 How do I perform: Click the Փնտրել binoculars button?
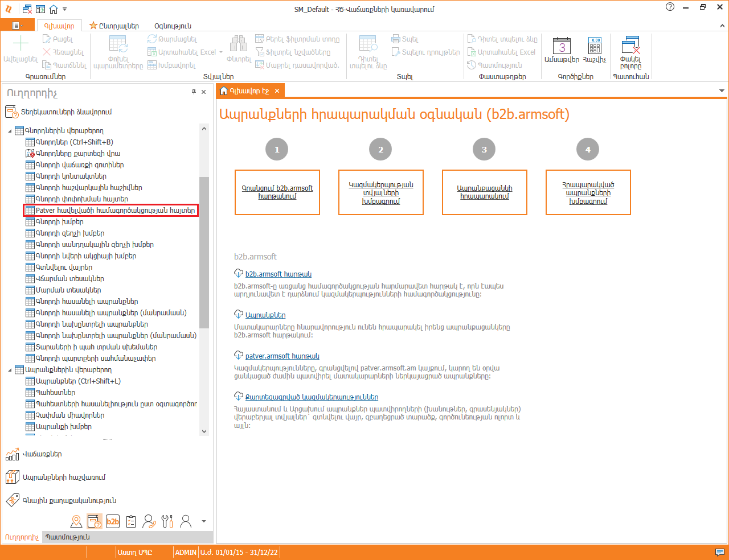click(239, 49)
